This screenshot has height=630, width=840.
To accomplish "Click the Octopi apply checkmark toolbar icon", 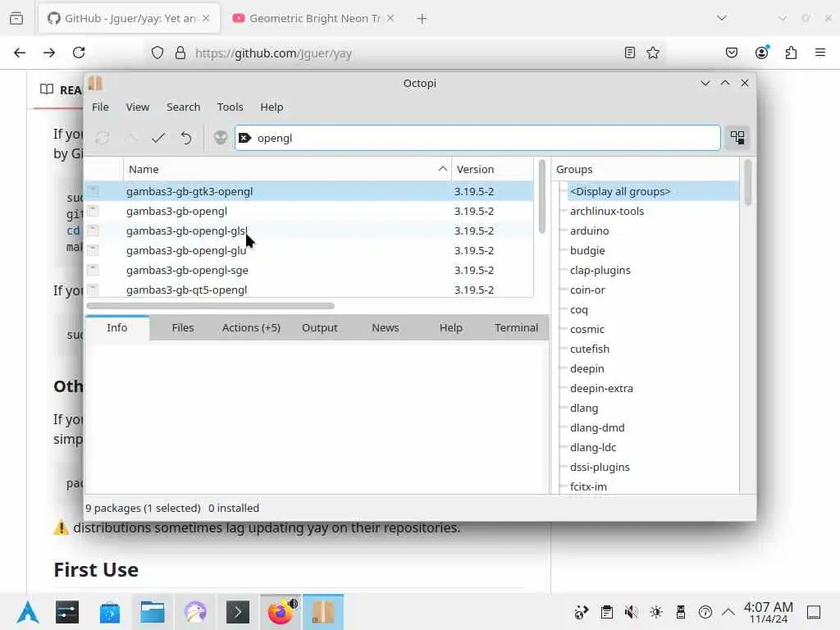I will pyautogui.click(x=158, y=138).
